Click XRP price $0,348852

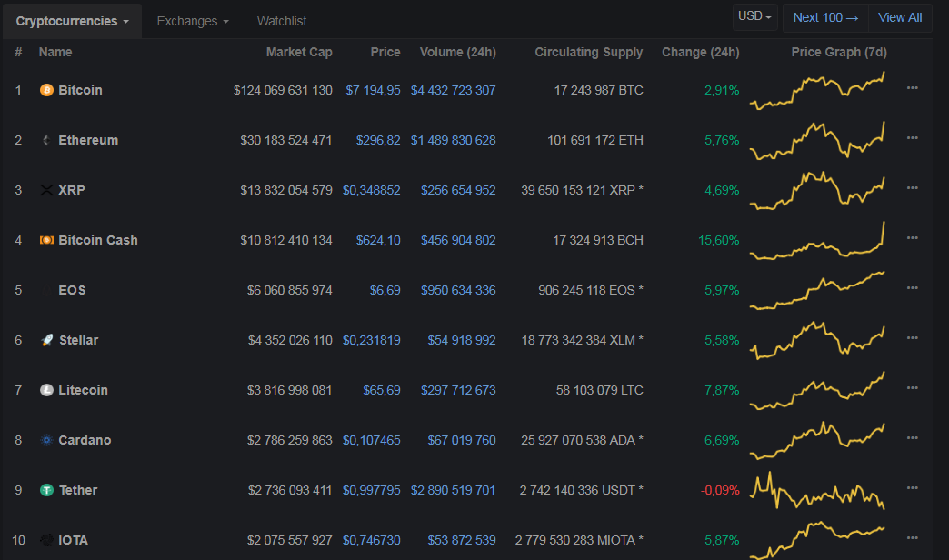coord(372,190)
